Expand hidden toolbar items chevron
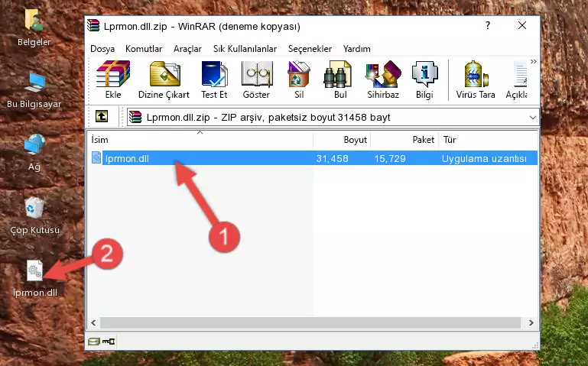Screen dimensions: 588x366 [x=534, y=61]
